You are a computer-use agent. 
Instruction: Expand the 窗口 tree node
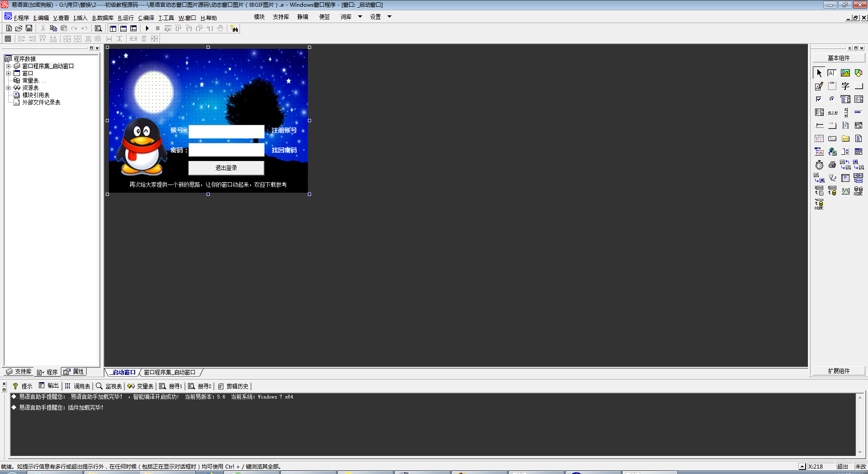click(x=8, y=73)
